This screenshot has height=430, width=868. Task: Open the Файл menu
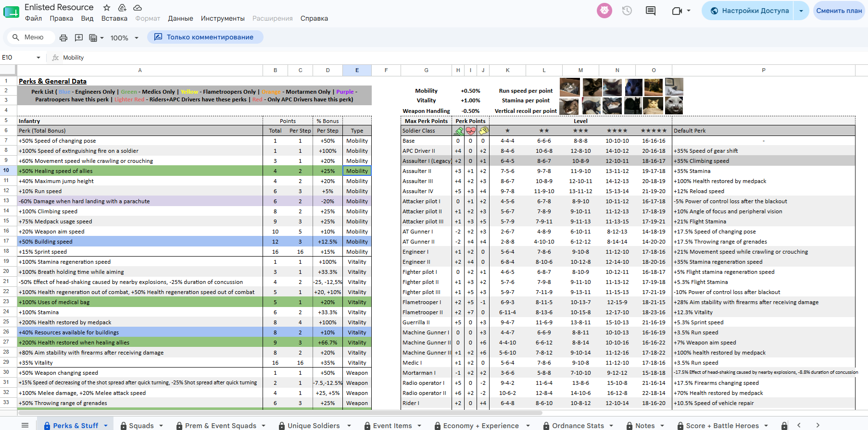click(x=33, y=18)
